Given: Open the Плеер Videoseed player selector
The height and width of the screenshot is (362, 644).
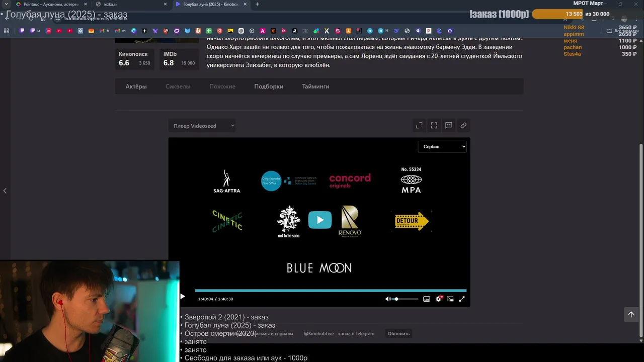Looking at the screenshot, I should pos(202,126).
